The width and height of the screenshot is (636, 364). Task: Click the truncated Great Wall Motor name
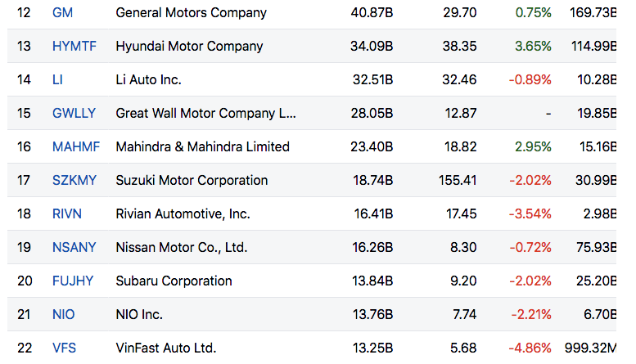point(205,114)
